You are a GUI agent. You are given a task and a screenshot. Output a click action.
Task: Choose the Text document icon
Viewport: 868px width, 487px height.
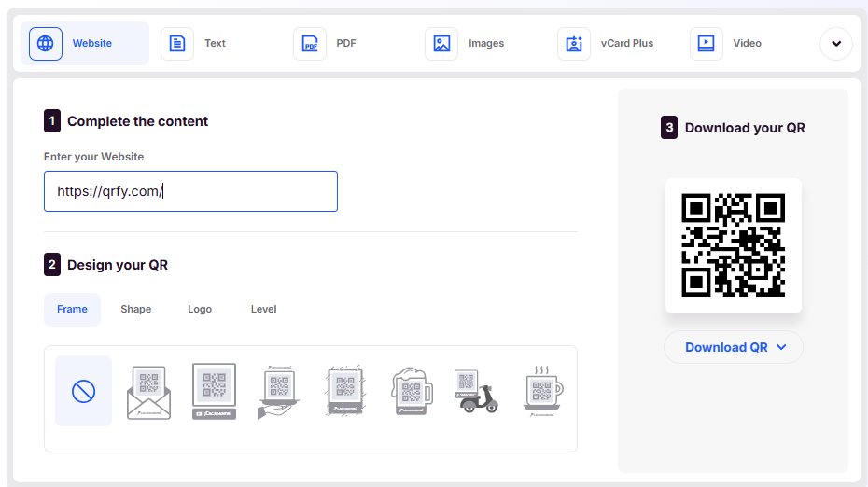pos(177,43)
